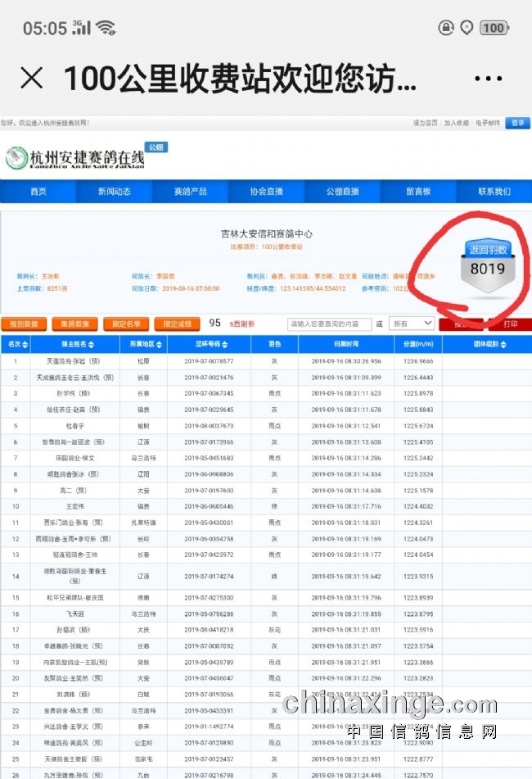Screen dimensions: 532x779
Task: Tap the 公棚 badge next to the logo
Action: click(156, 147)
